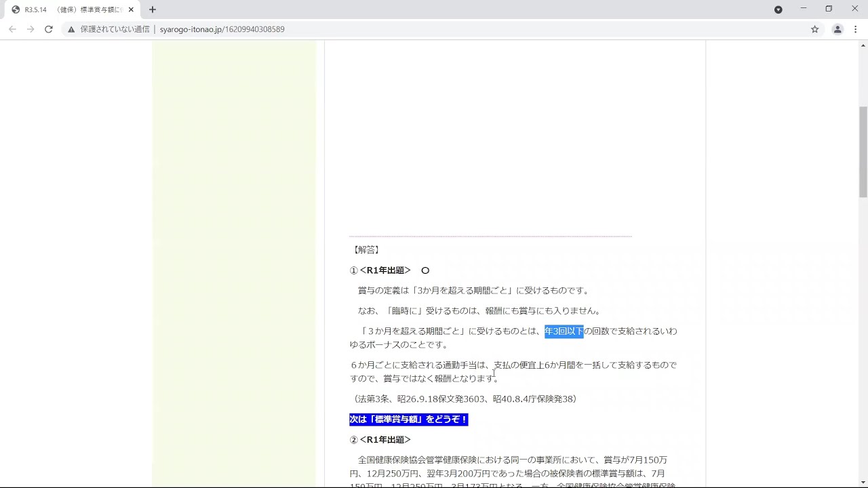Click the text ゆるボーナスのことです。
Screen dimensions: 868x488
[399, 345]
